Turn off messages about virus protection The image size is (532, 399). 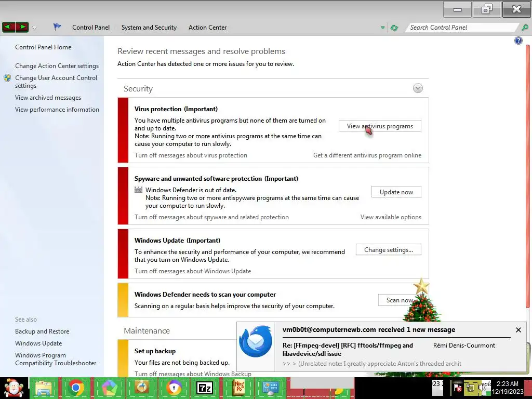191,155
